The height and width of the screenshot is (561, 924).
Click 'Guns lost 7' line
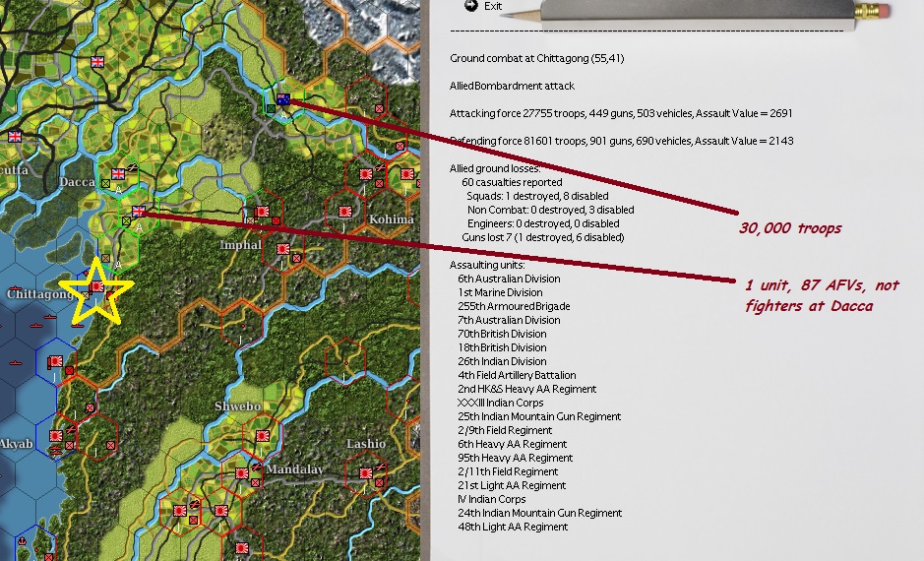coord(543,237)
